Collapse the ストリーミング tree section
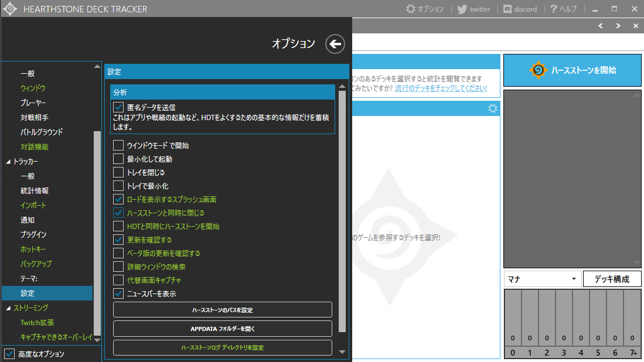 coord(8,308)
